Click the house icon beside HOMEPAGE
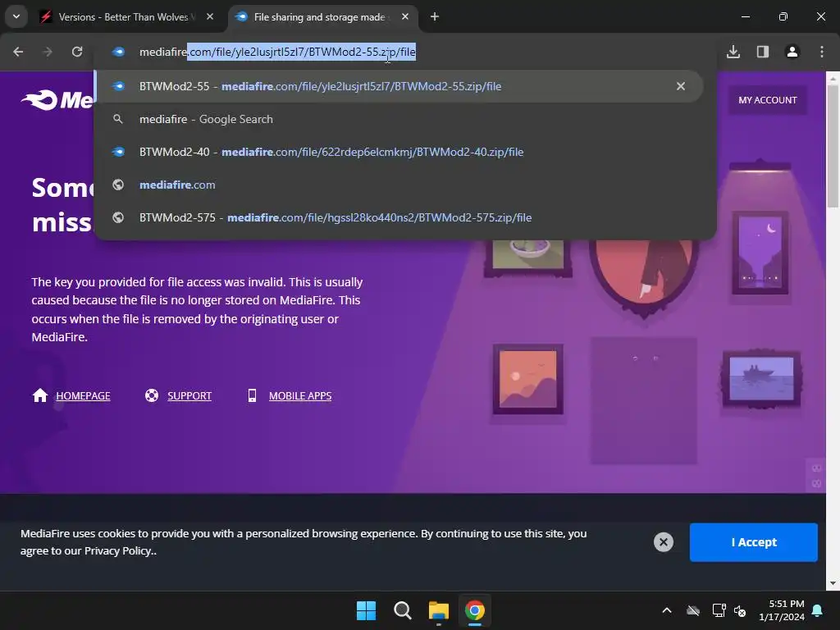This screenshot has width=840, height=630. click(x=40, y=395)
